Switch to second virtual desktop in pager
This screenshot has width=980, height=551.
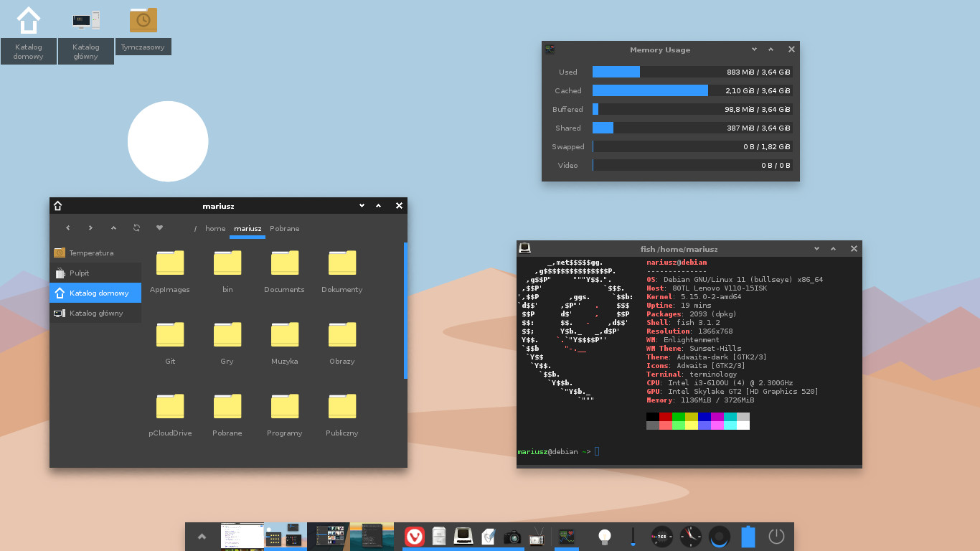286,537
